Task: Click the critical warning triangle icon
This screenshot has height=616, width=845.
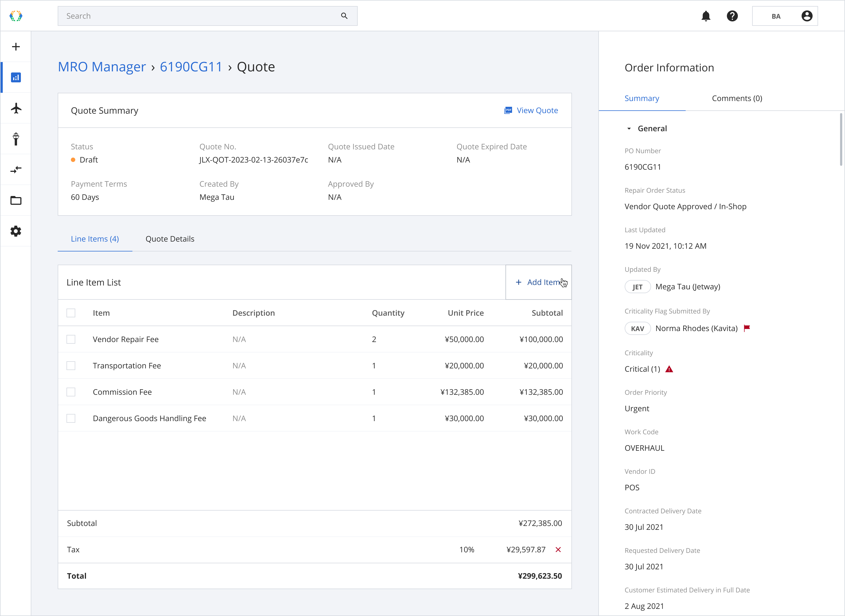Action: coord(669,369)
